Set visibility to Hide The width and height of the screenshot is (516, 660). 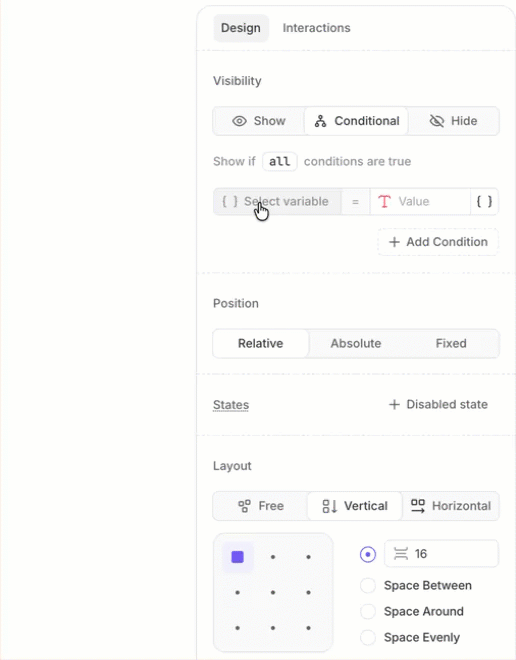click(453, 121)
